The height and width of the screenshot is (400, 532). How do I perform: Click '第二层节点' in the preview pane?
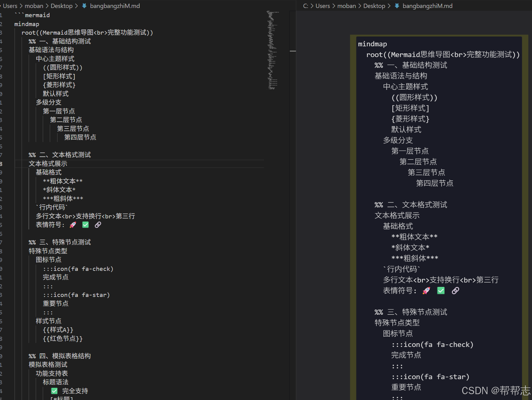[418, 162]
